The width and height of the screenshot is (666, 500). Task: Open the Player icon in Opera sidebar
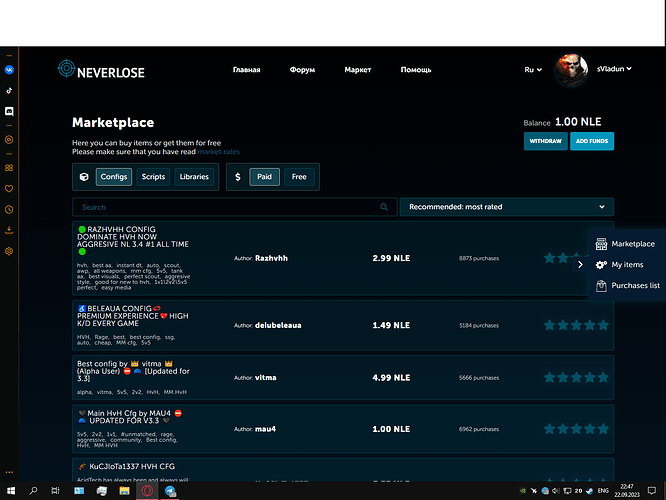[9, 140]
